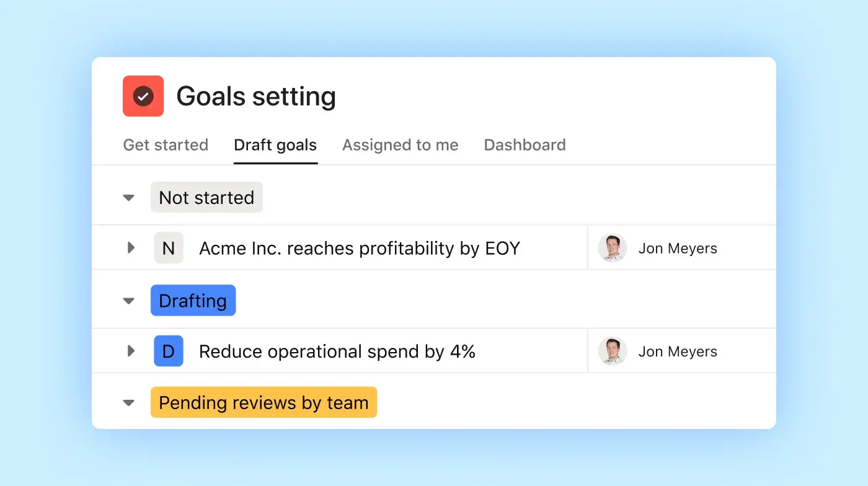Expand the Reduce operational spend goal row

(x=131, y=351)
